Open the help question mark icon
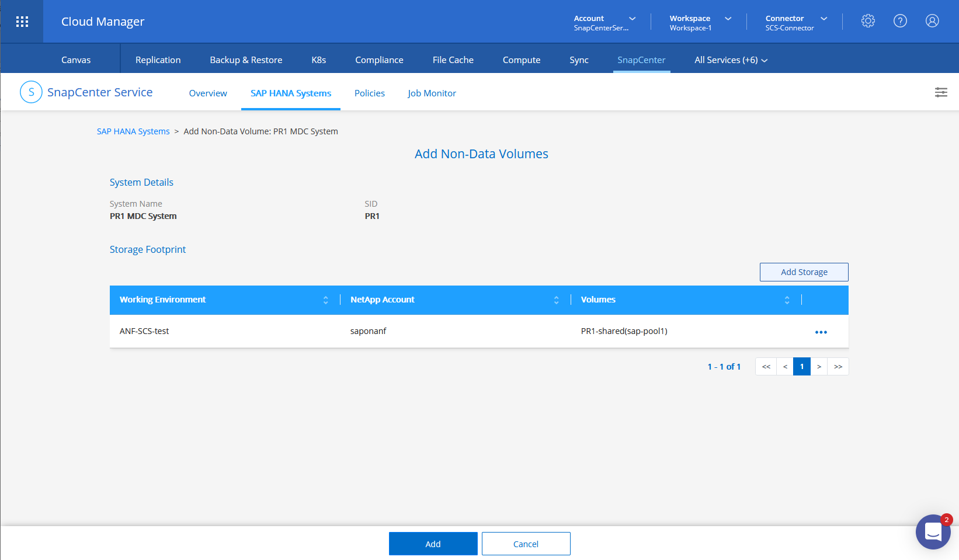The height and width of the screenshot is (560, 959). point(901,21)
